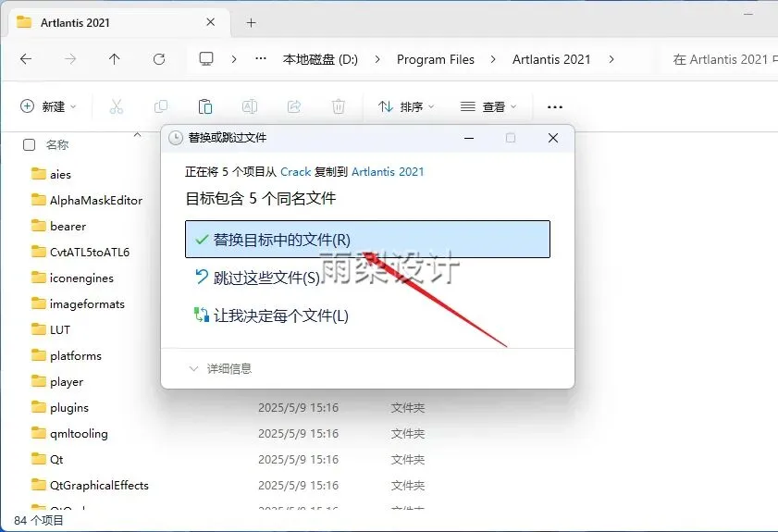Click the Back navigation arrow
Viewport: 778px width, 532px height.
tap(26, 59)
